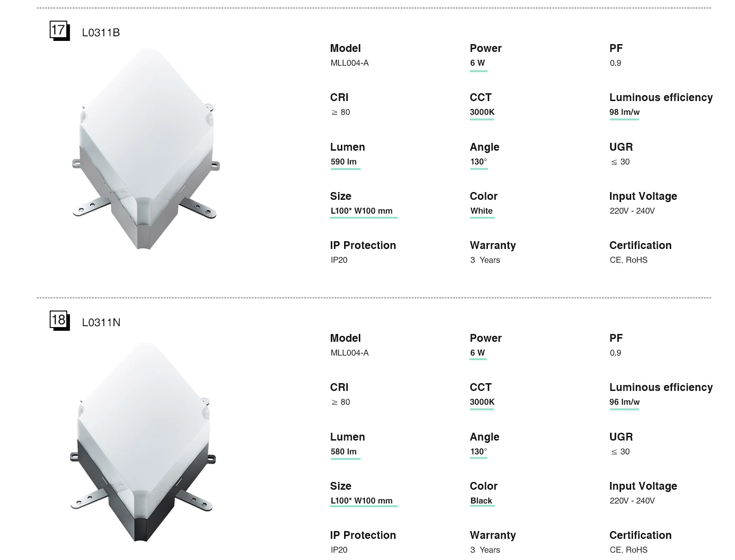Screen dimensions: 735x560
Task: Select the 98 lm/w luminous efficiency value
Action: tap(624, 112)
